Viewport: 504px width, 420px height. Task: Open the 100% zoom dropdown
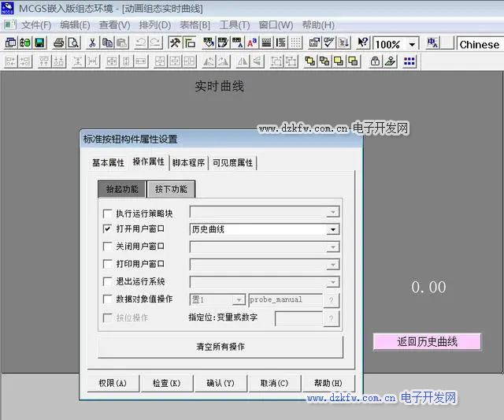point(412,45)
